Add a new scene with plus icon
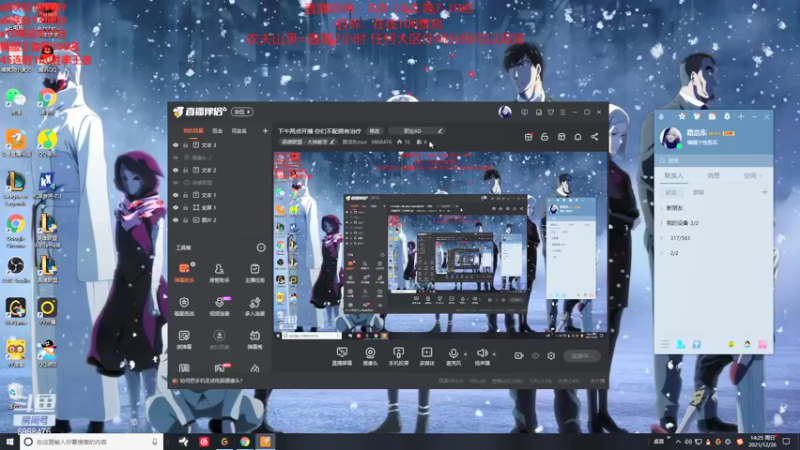Image resolution: width=800 pixels, height=450 pixels. pyautogui.click(x=265, y=131)
